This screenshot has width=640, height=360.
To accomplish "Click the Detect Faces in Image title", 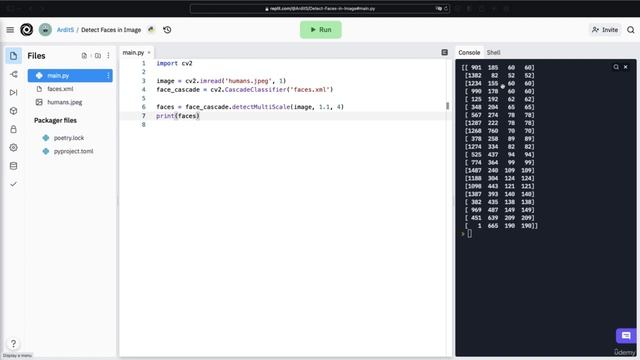I will 111,30.
